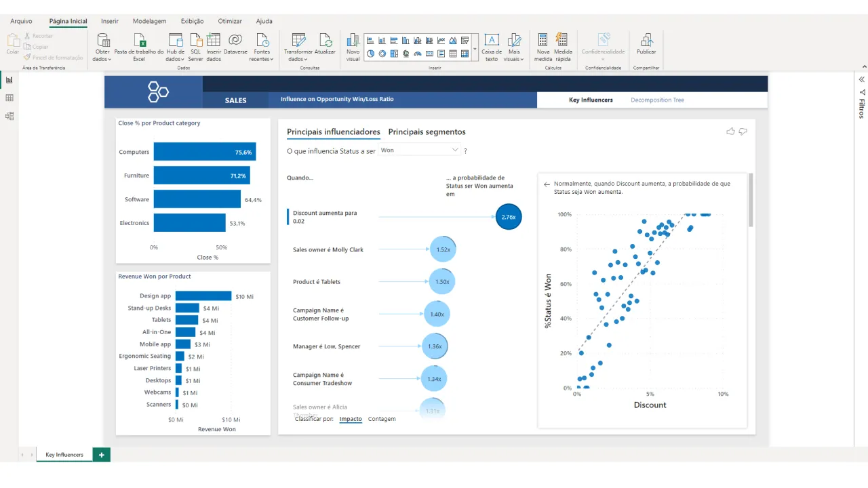Insert a Caixa de texto
This screenshot has height=488, width=868.
(x=492, y=46)
